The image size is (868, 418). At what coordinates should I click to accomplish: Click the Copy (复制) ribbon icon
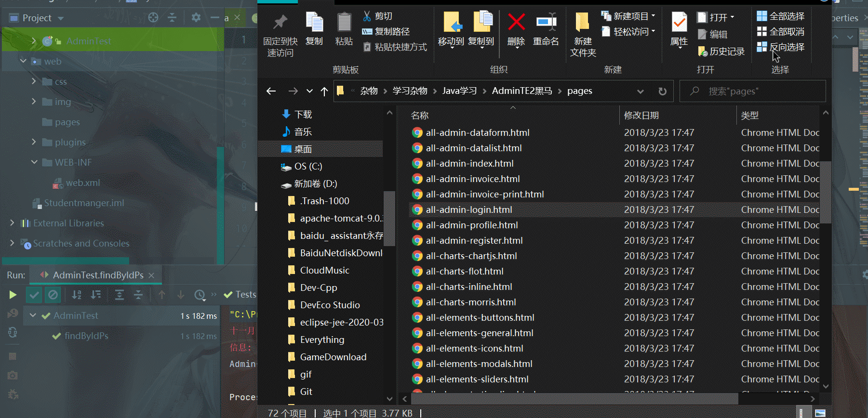314,22
